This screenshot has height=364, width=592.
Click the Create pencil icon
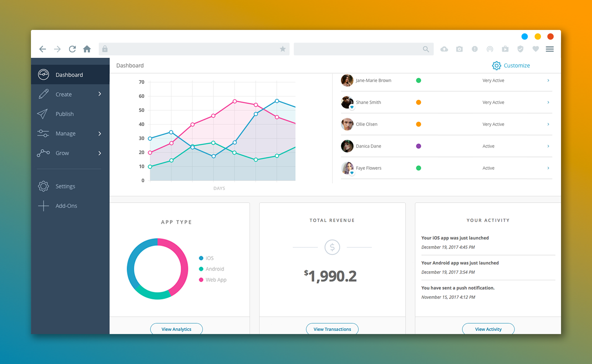[x=43, y=94]
